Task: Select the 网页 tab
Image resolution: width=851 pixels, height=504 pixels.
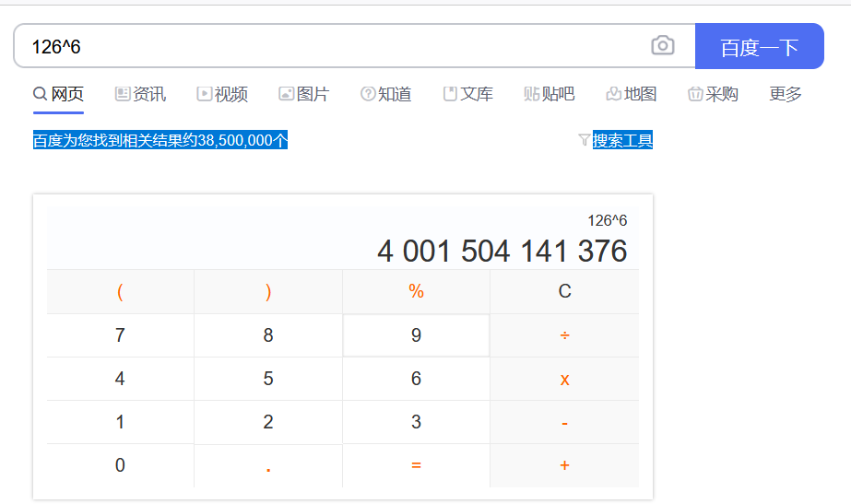Action: 59,94
